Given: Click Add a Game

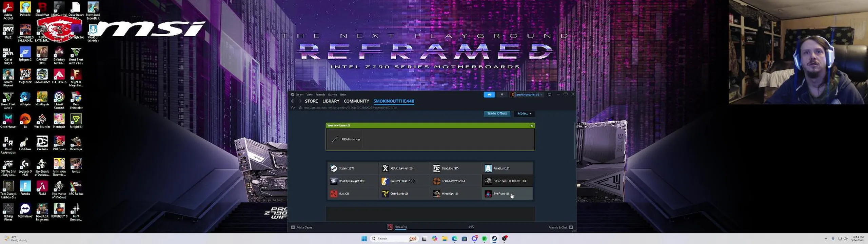Looking at the screenshot, I should (x=301, y=227).
